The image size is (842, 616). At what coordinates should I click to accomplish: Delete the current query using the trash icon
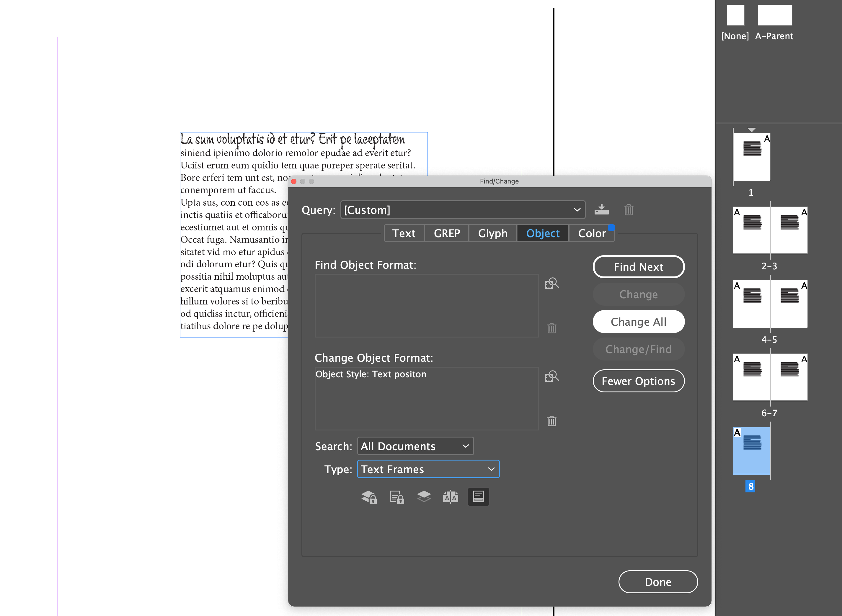[x=628, y=209]
